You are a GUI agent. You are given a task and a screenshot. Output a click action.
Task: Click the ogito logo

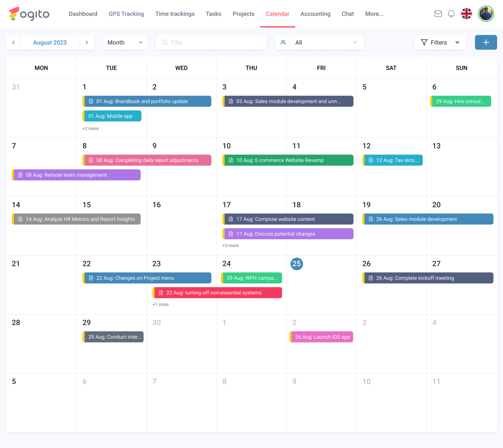(29, 14)
